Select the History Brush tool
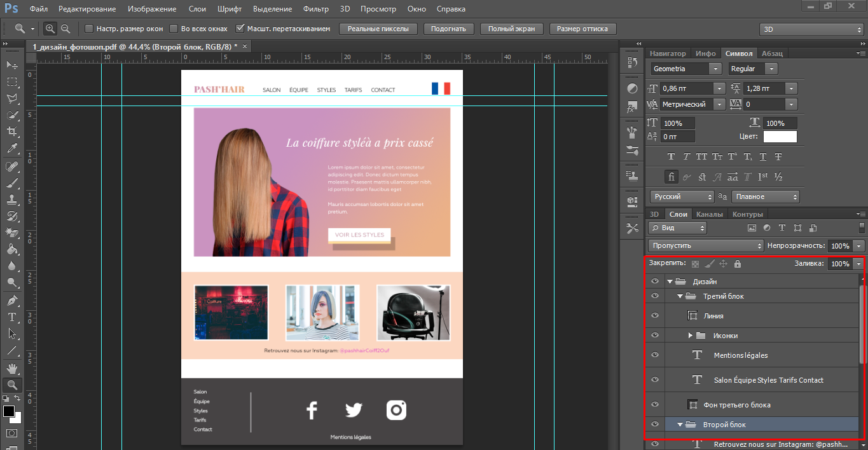 coord(11,216)
